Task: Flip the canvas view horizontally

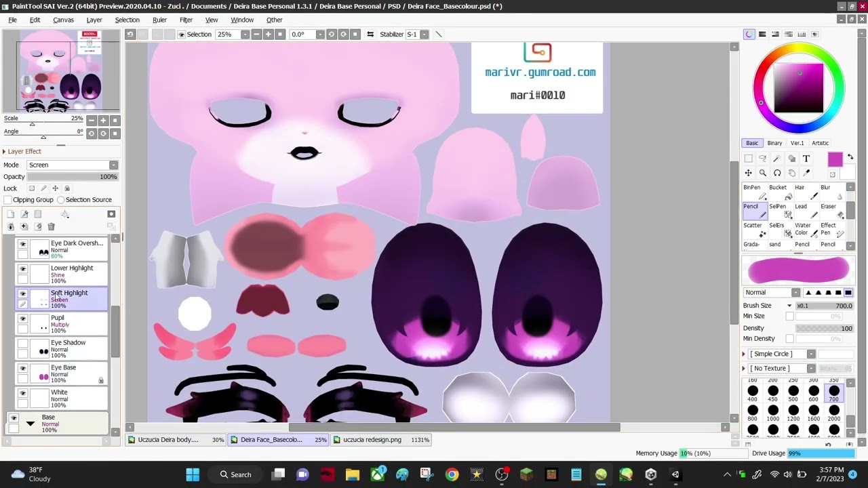Action: click(370, 34)
